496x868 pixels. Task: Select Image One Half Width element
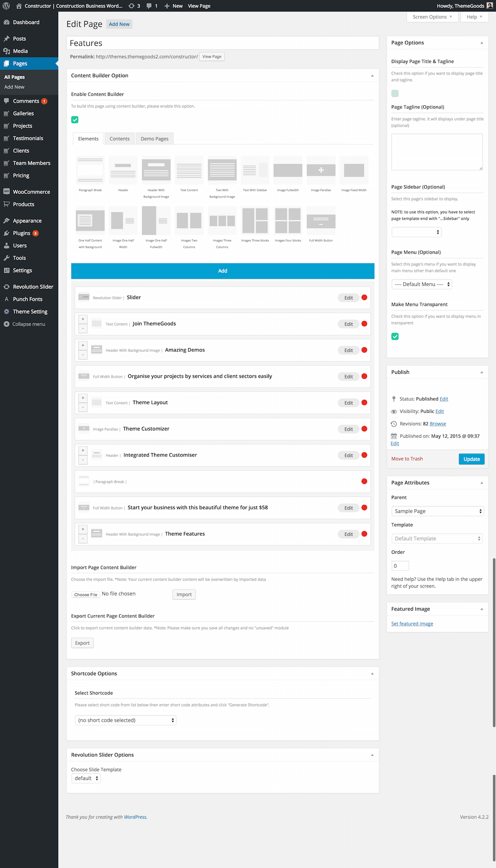[123, 220]
